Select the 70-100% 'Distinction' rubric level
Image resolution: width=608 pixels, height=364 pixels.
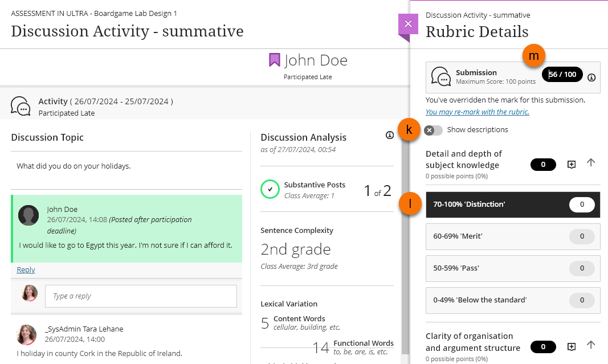coord(512,204)
